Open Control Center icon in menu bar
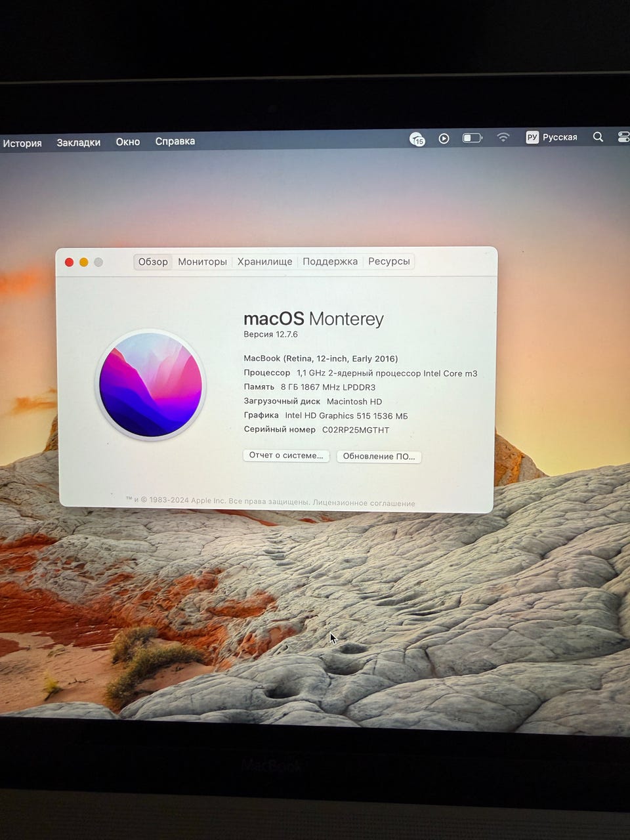This screenshot has width=630, height=840. [624, 136]
